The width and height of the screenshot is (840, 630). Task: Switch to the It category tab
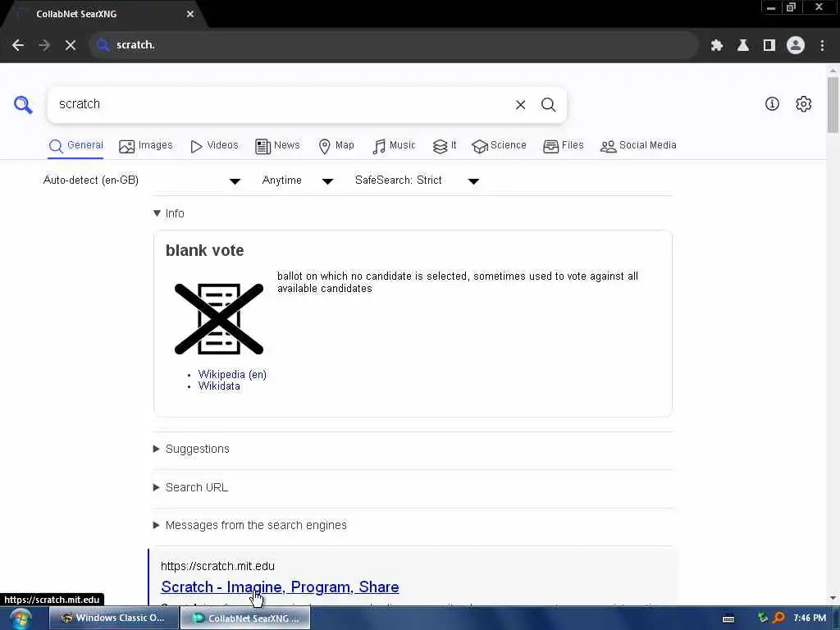[445, 146]
